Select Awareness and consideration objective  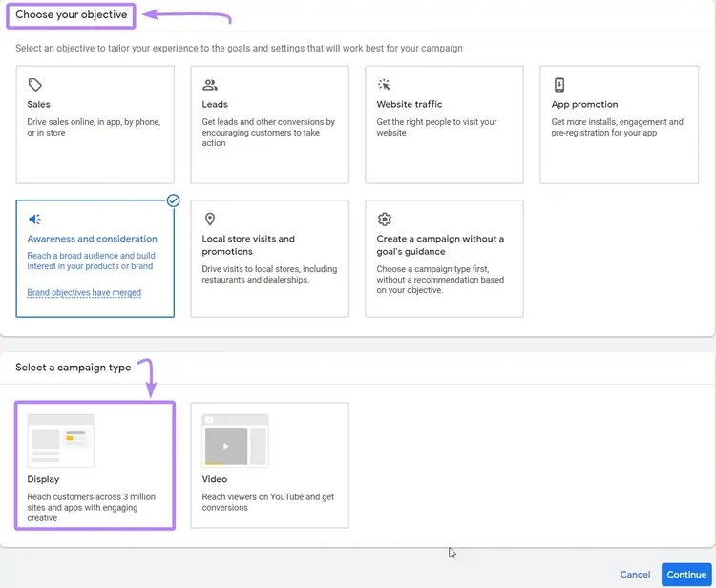(x=95, y=259)
